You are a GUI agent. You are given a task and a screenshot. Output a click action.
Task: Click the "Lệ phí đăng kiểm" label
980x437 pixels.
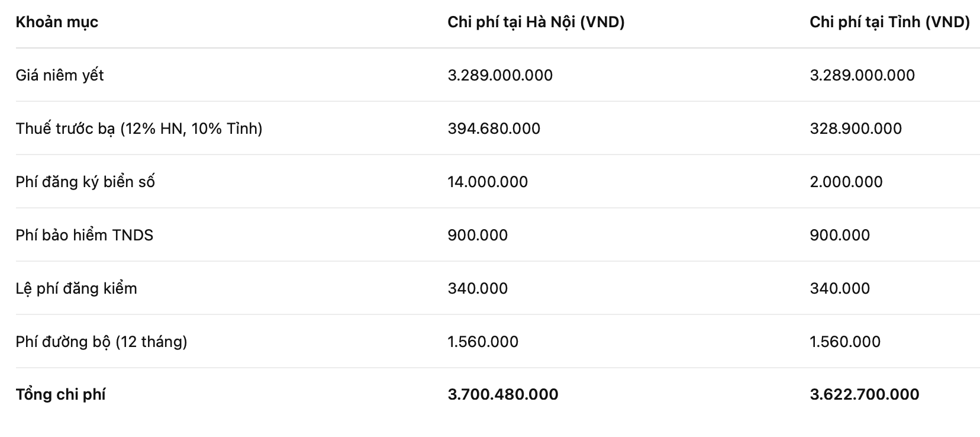76,288
